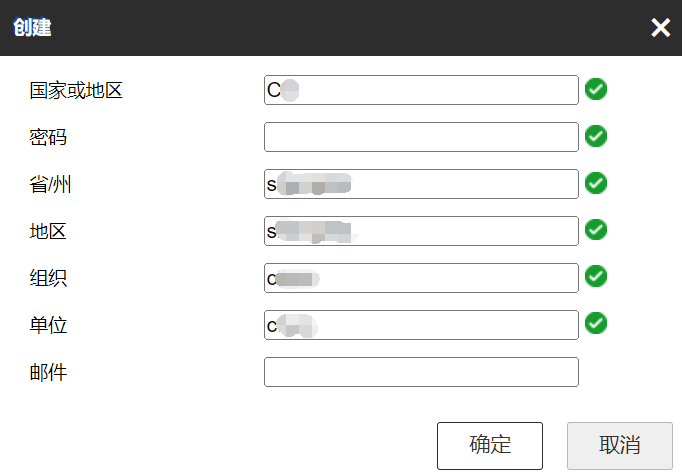The height and width of the screenshot is (476, 682).
Task: Click the 邮件 field label
Action: 48,373
